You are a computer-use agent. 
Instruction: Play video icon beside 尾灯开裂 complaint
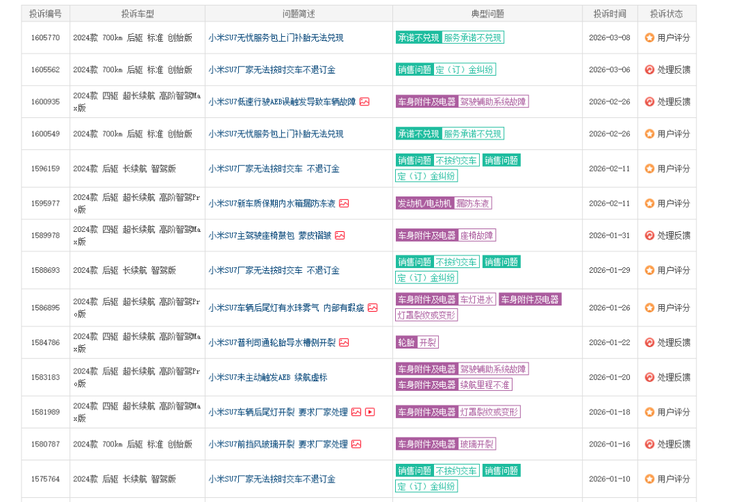pyautogui.click(x=370, y=412)
